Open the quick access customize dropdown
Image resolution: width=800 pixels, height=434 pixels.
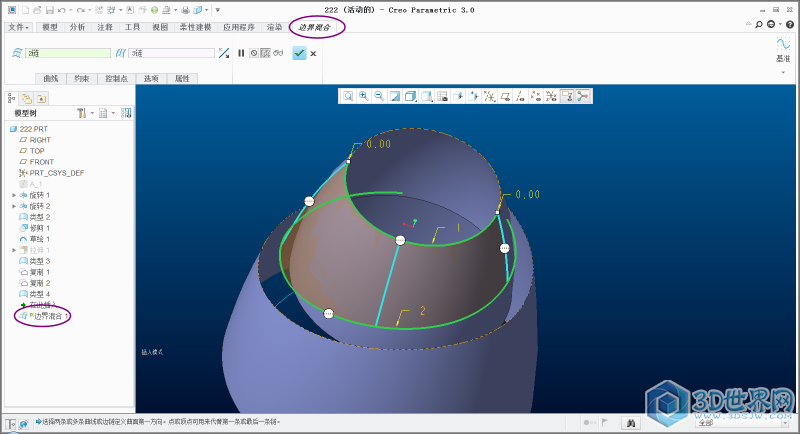(x=217, y=10)
